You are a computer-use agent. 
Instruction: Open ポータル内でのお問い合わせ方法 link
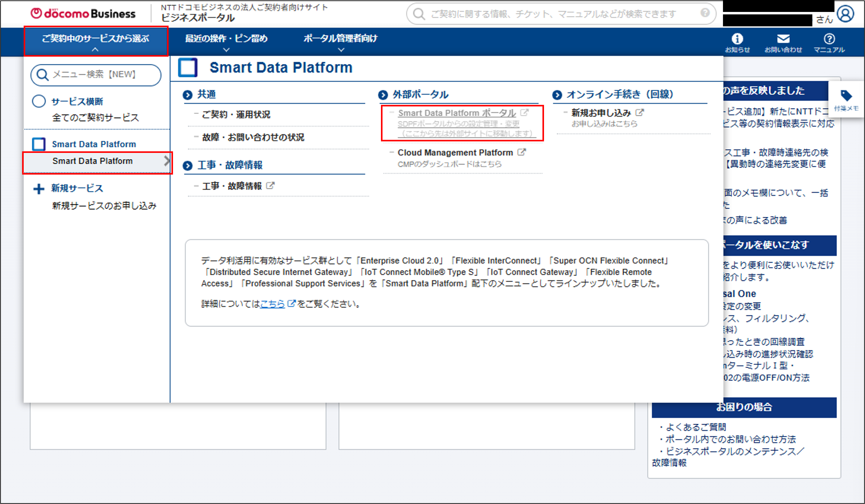pos(731,439)
